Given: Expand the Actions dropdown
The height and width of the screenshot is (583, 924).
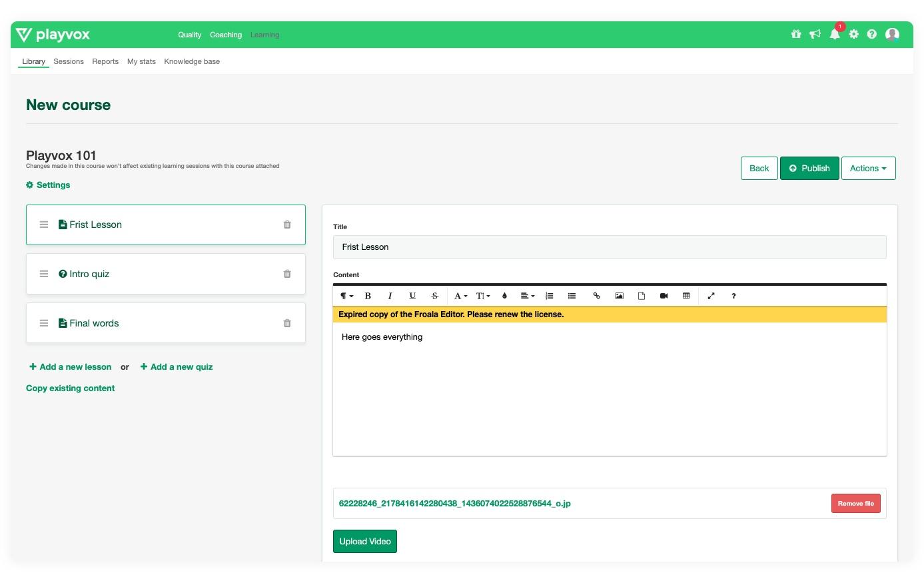Looking at the screenshot, I should pos(868,168).
